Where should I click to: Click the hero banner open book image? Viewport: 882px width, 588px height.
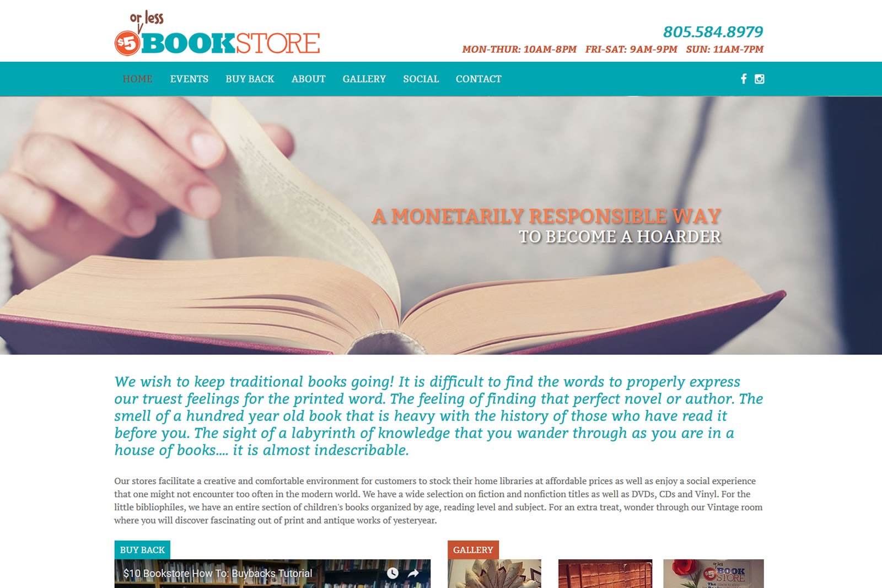click(x=441, y=225)
